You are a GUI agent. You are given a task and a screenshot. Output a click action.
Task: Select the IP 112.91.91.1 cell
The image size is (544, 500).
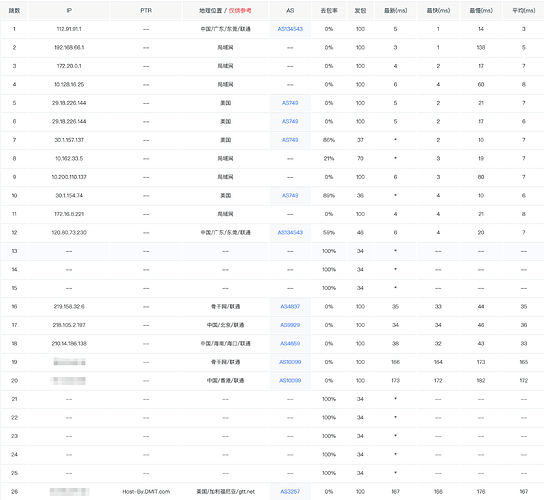pos(69,29)
